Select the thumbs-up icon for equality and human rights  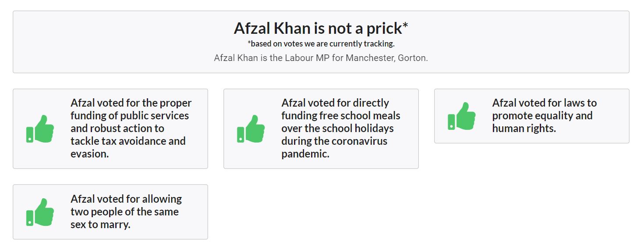pos(461,116)
